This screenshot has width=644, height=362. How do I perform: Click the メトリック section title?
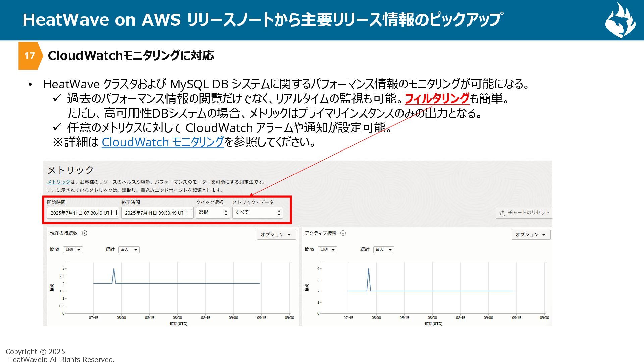click(70, 170)
